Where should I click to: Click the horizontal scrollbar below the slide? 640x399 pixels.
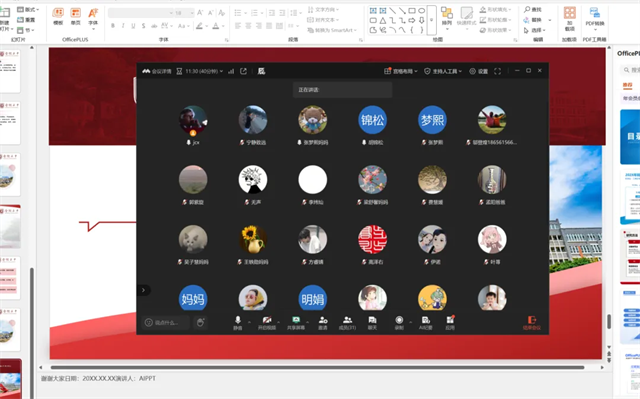(317, 367)
